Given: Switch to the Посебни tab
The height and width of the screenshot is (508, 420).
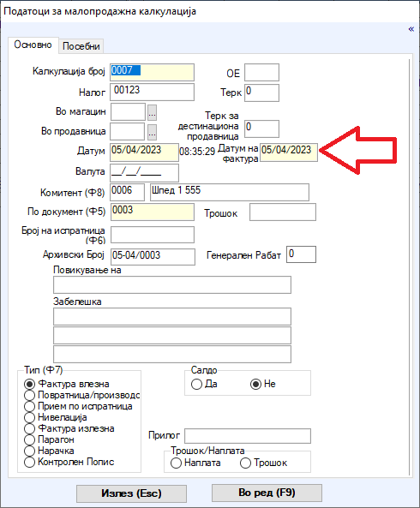Looking at the screenshot, I should (x=81, y=46).
